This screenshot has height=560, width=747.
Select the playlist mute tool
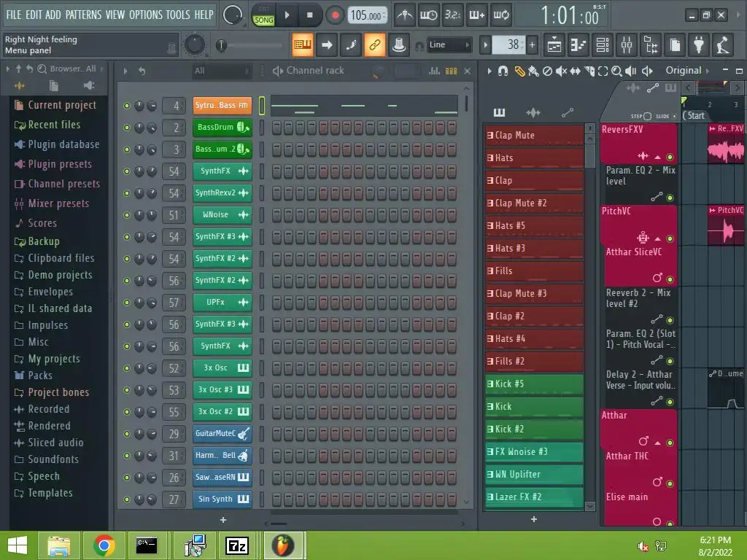point(561,71)
